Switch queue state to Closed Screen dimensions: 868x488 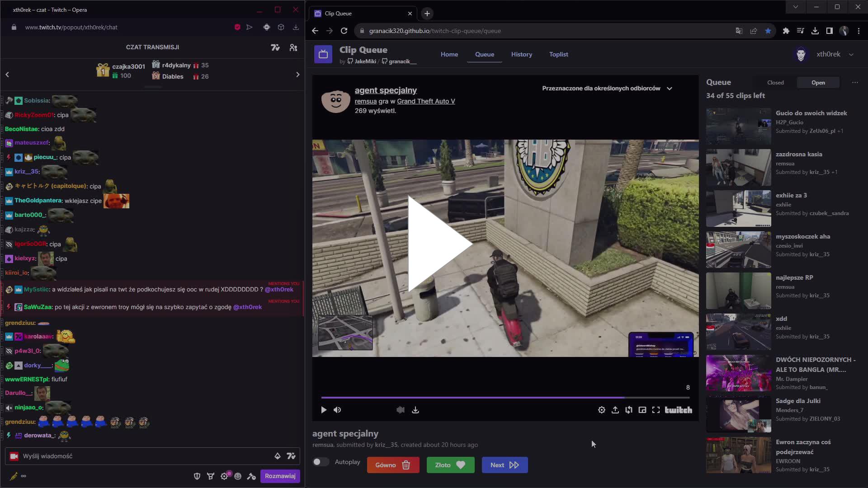click(775, 82)
